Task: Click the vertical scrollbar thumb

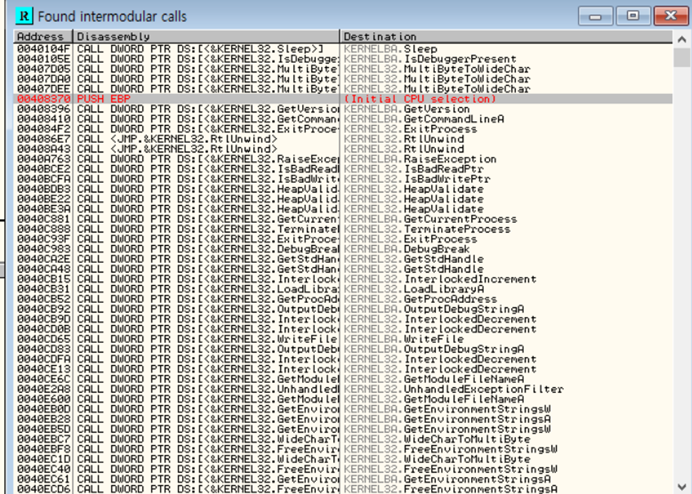Action: click(682, 57)
